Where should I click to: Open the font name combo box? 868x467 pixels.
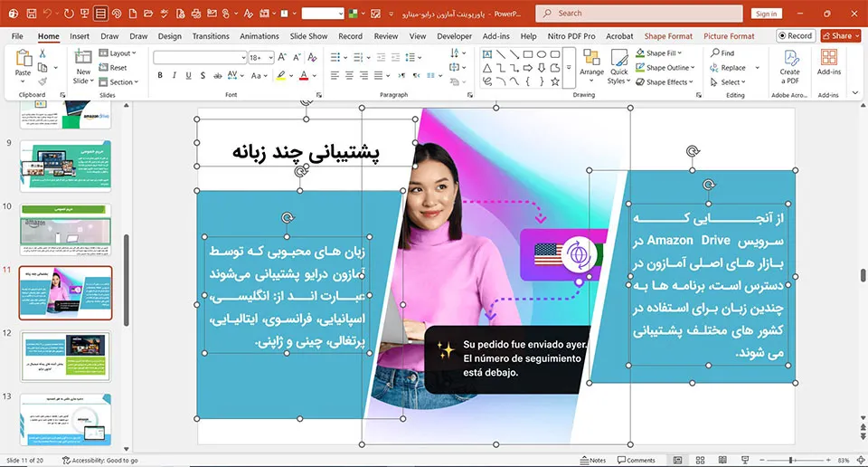click(x=200, y=57)
